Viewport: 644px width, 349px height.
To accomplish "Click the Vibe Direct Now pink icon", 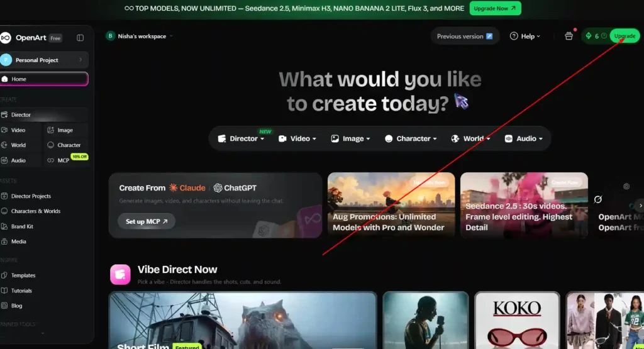I will 120,274.
